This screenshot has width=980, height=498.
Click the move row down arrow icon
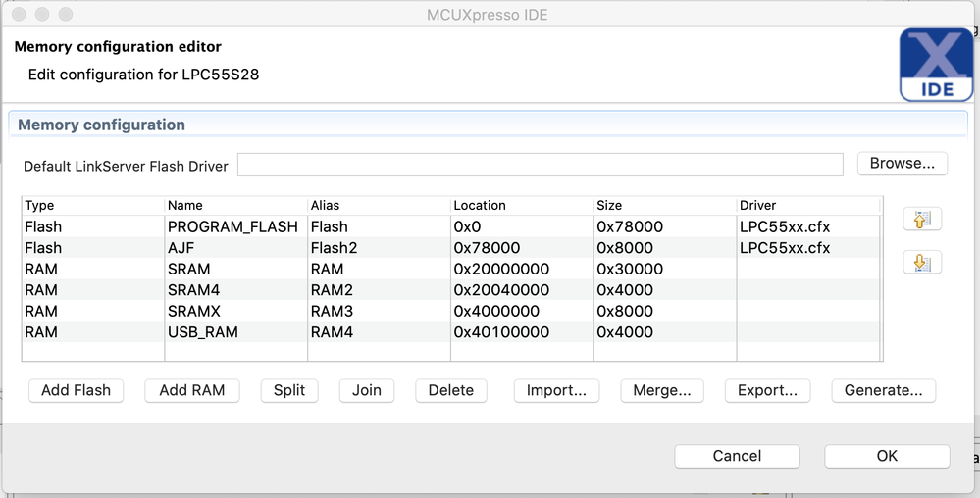pos(921,263)
